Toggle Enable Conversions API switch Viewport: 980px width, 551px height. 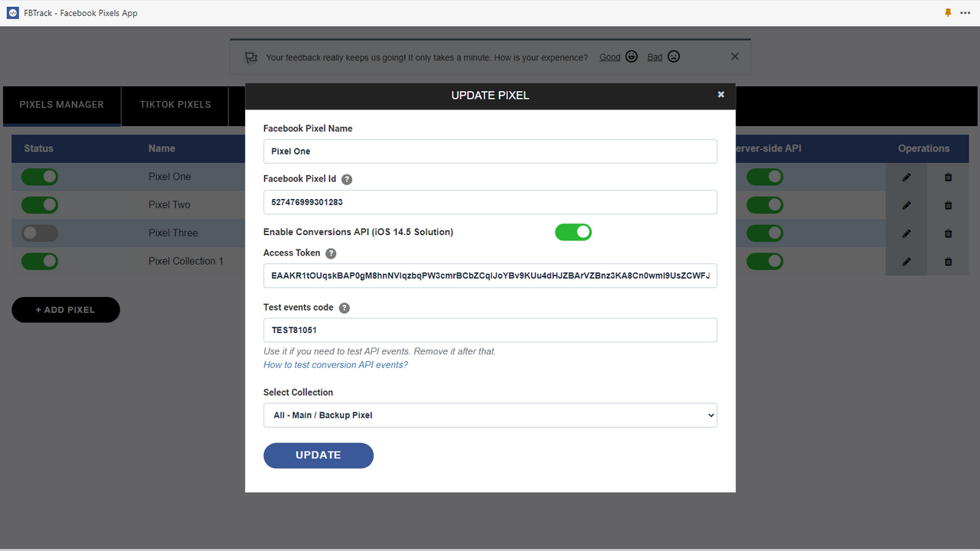coord(573,232)
